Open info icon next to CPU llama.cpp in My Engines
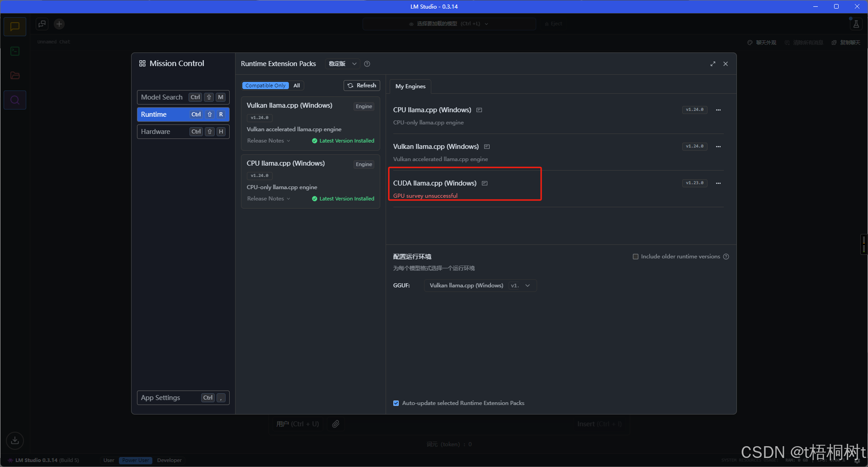The image size is (868, 467). [479, 110]
